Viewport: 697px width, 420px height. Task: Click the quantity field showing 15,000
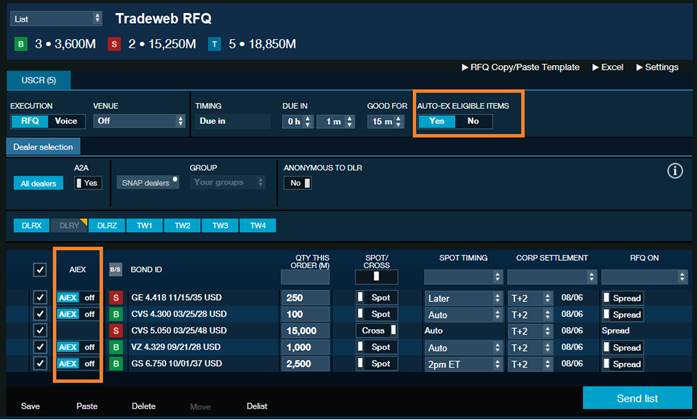pos(305,331)
